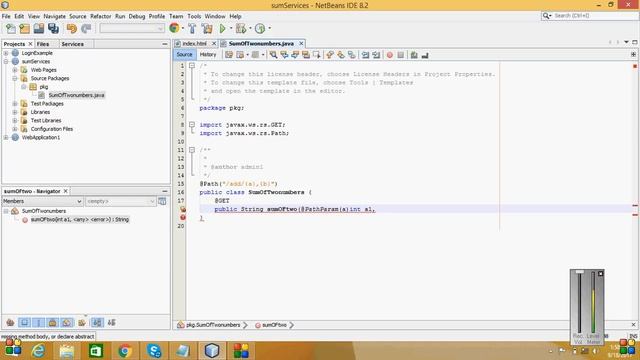The height and width of the screenshot is (360, 640).
Task: Click the Last Edit icon in editor toolbar
Action: point(229,55)
